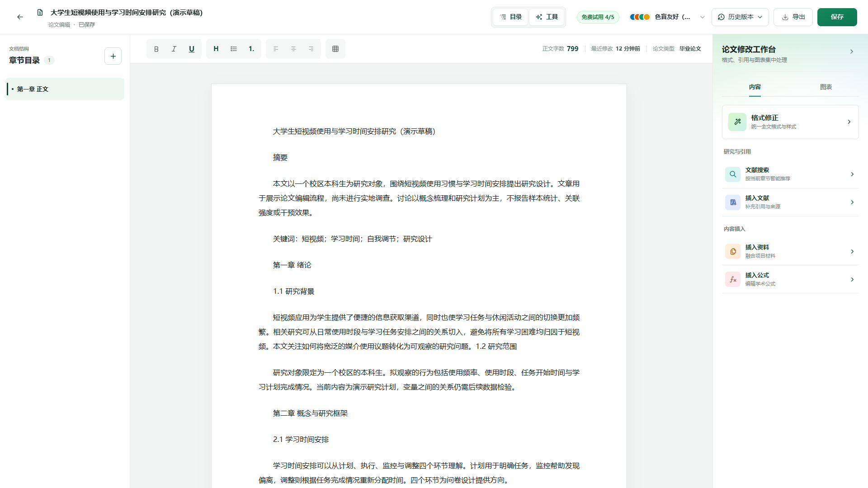This screenshot has width=868, height=488.
Task: Export the paper with 导出
Action: click(x=793, y=17)
